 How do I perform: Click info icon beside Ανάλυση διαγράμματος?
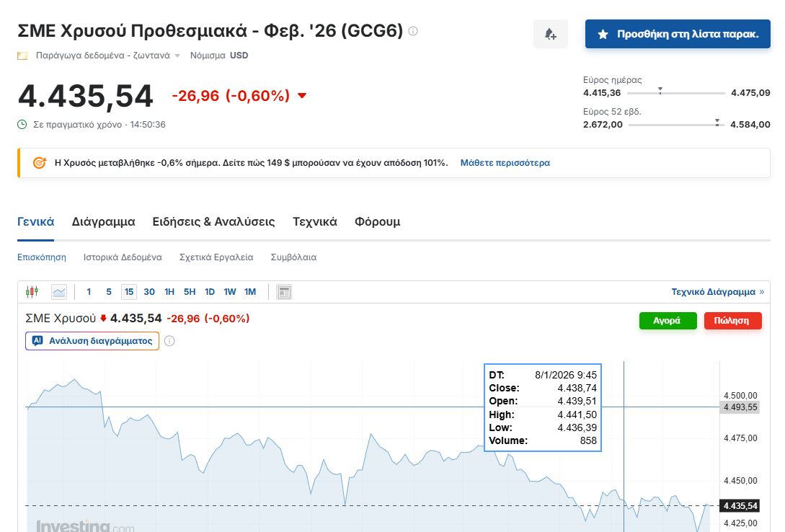[x=169, y=341]
